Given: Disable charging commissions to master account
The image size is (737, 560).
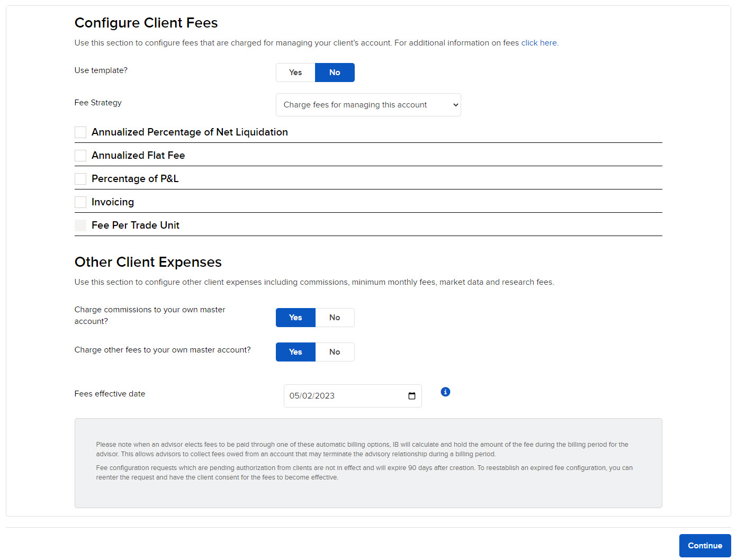Looking at the screenshot, I should 335,318.
